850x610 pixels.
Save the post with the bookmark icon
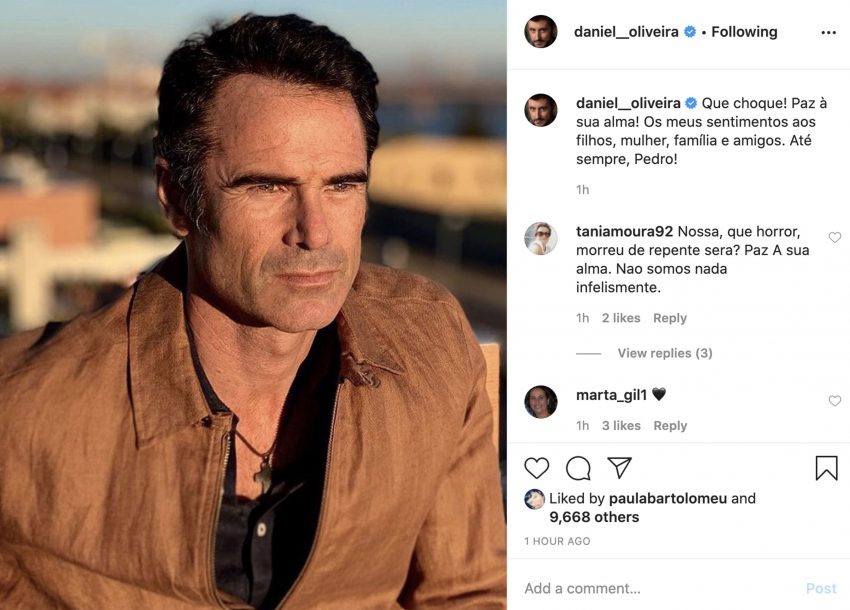[x=826, y=468]
